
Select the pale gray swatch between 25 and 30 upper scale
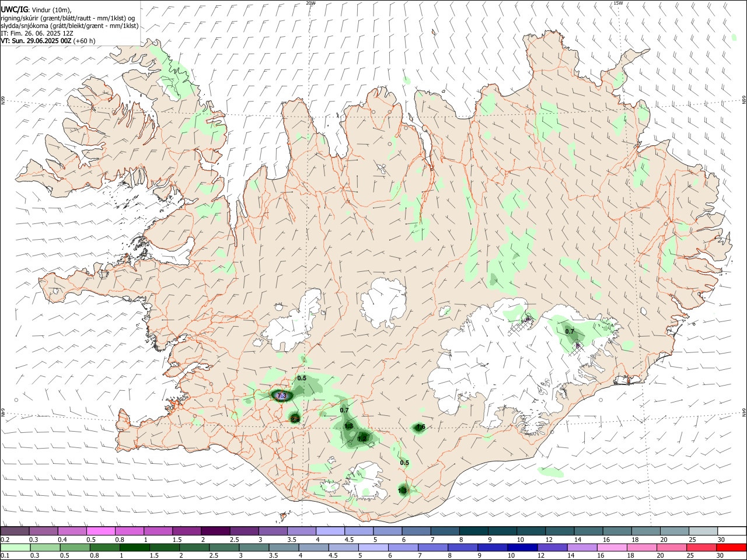[x=703, y=531]
